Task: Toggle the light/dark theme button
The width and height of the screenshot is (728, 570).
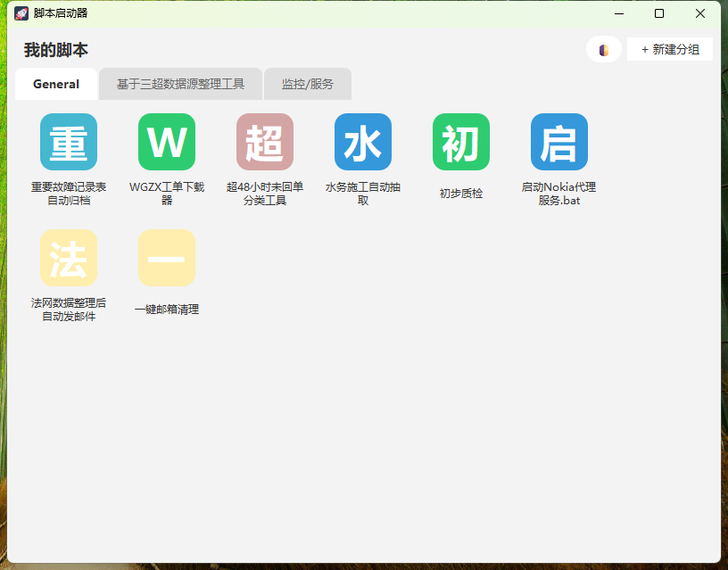Action: pos(604,50)
